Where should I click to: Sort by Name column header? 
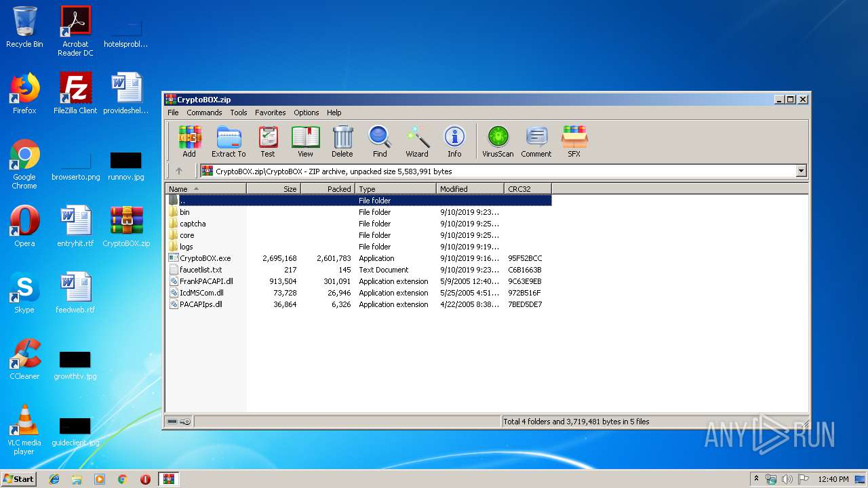click(205, 189)
